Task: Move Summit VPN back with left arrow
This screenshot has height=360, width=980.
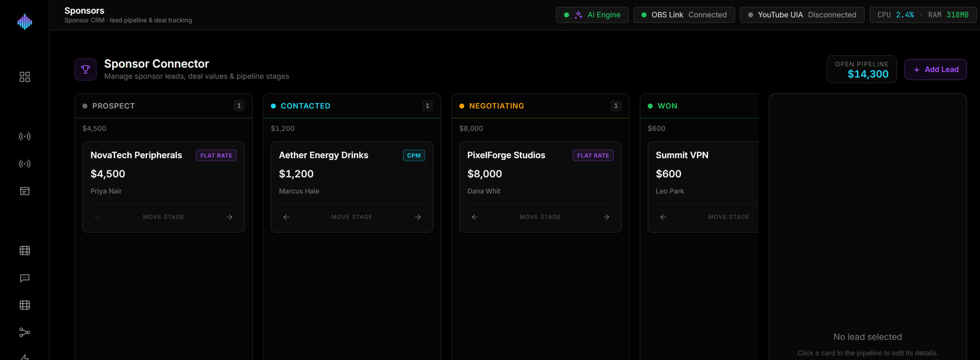Action: [663, 217]
